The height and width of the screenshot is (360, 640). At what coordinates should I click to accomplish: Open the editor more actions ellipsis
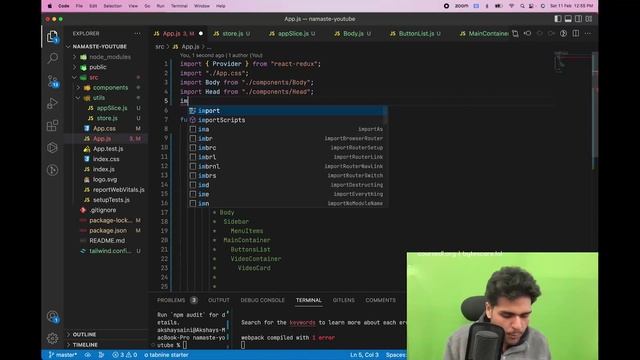(x=588, y=33)
